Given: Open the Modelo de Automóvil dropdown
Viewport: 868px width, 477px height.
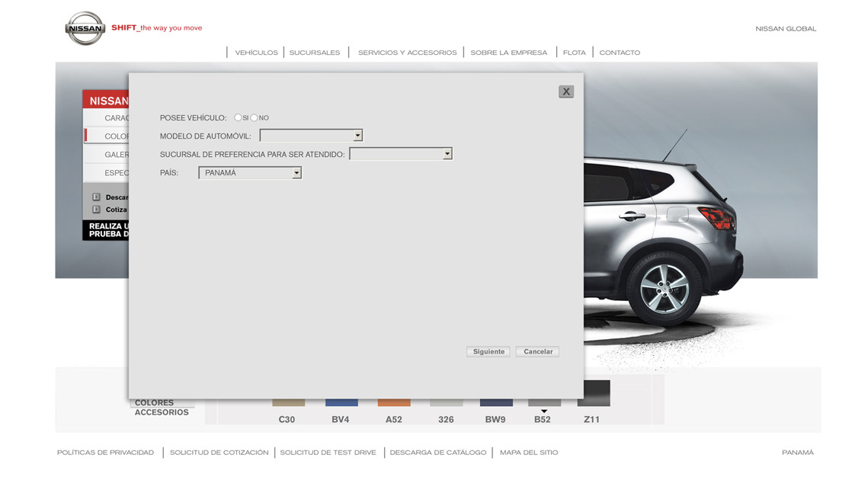Looking at the screenshot, I should pyautogui.click(x=311, y=136).
